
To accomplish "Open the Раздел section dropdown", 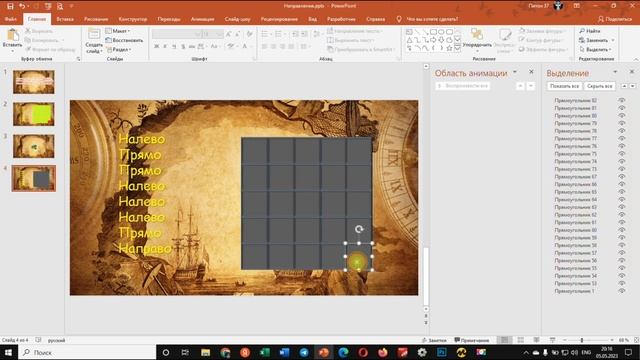I will 119,50.
